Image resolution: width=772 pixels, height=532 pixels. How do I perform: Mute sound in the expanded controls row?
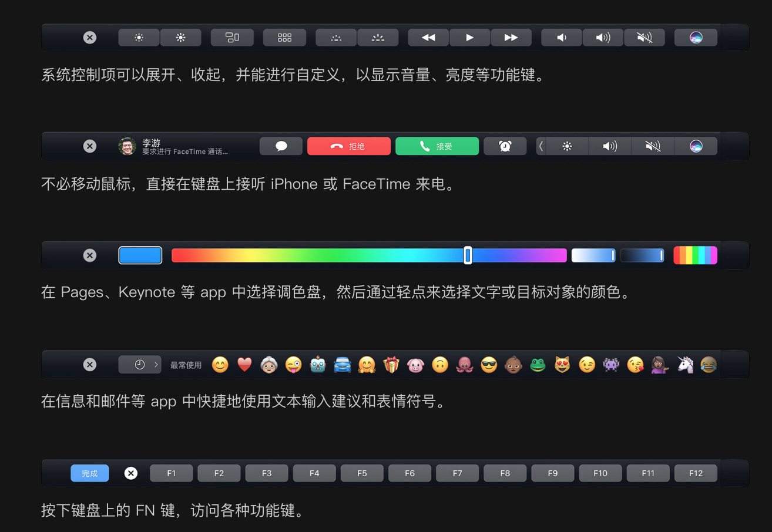click(645, 38)
